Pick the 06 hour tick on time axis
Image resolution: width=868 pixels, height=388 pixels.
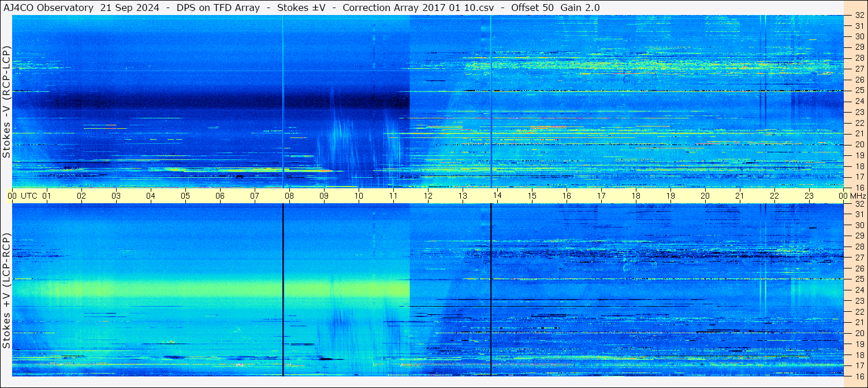coord(220,196)
